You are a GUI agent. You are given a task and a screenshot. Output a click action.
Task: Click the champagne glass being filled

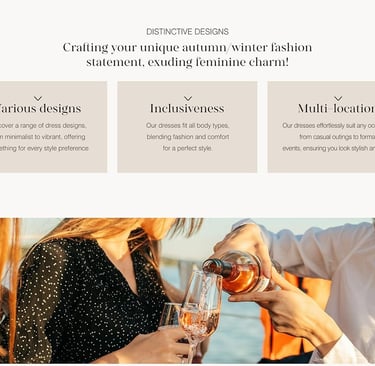click(200, 313)
